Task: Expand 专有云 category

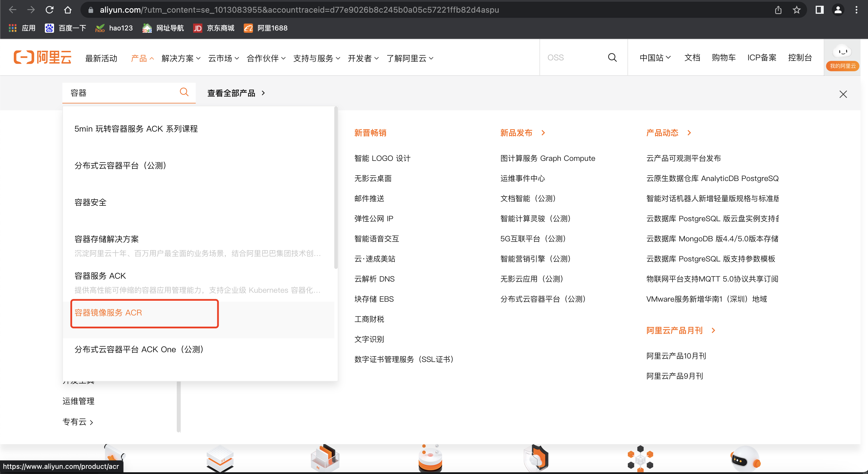Action: click(x=78, y=422)
